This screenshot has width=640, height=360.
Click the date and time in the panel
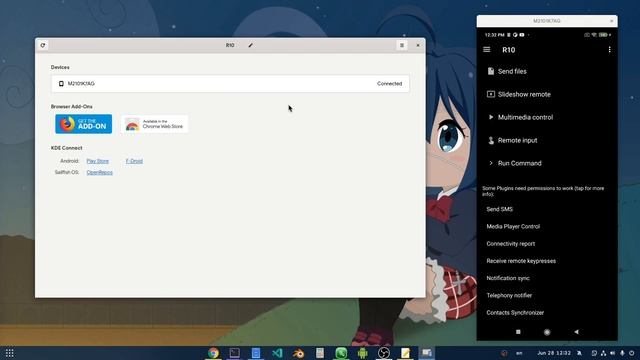[x=553, y=353]
